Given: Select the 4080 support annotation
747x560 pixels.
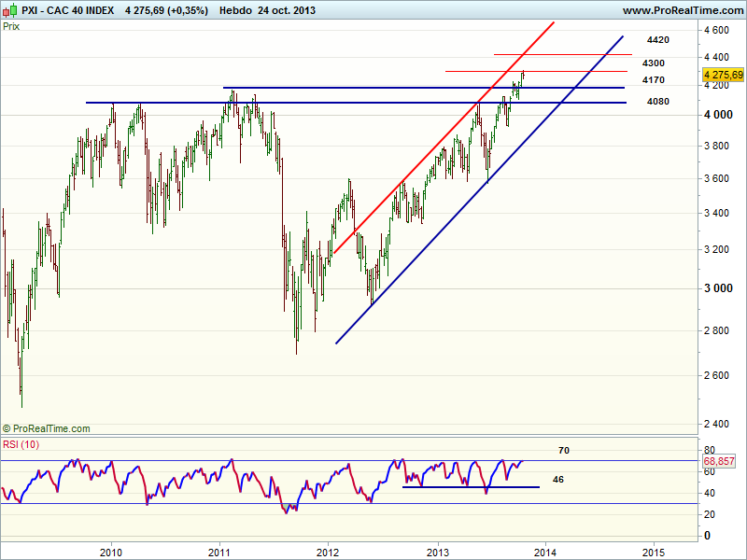Looking at the screenshot, I should pyautogui.click(x=657, y=101).
